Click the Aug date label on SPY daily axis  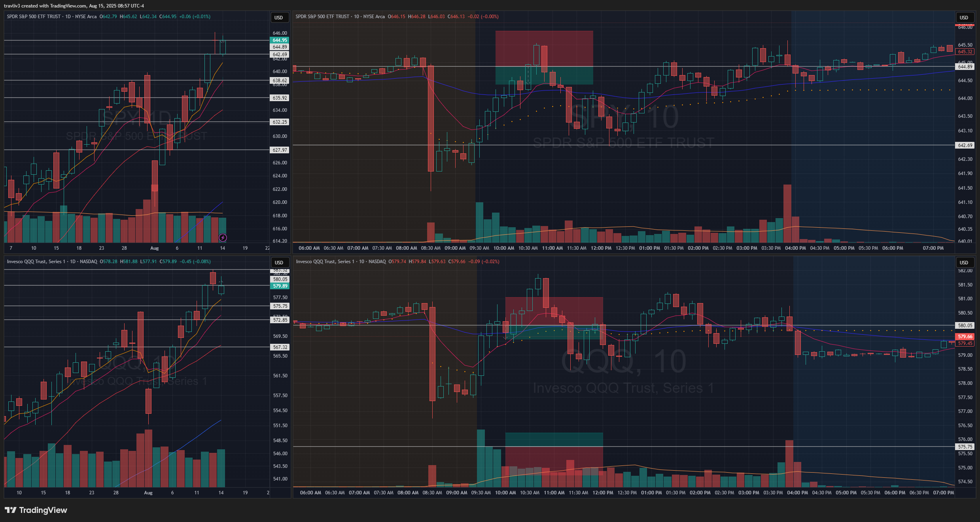tap(154, 248)
